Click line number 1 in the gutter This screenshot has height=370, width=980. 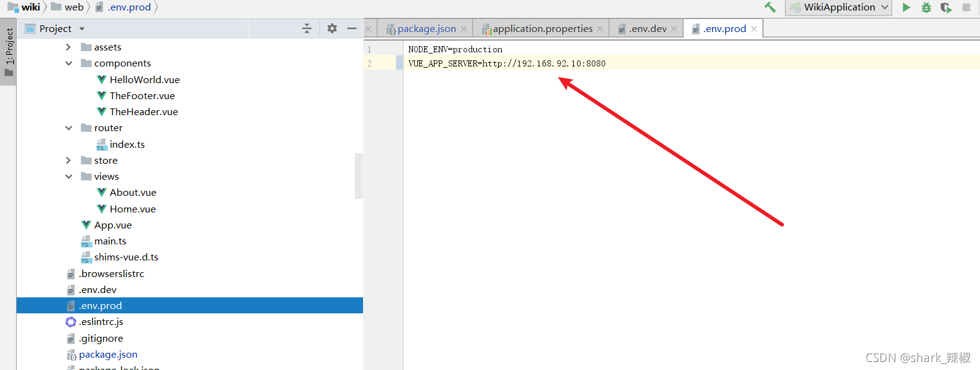pyautogui.click(x=370, y=49)
